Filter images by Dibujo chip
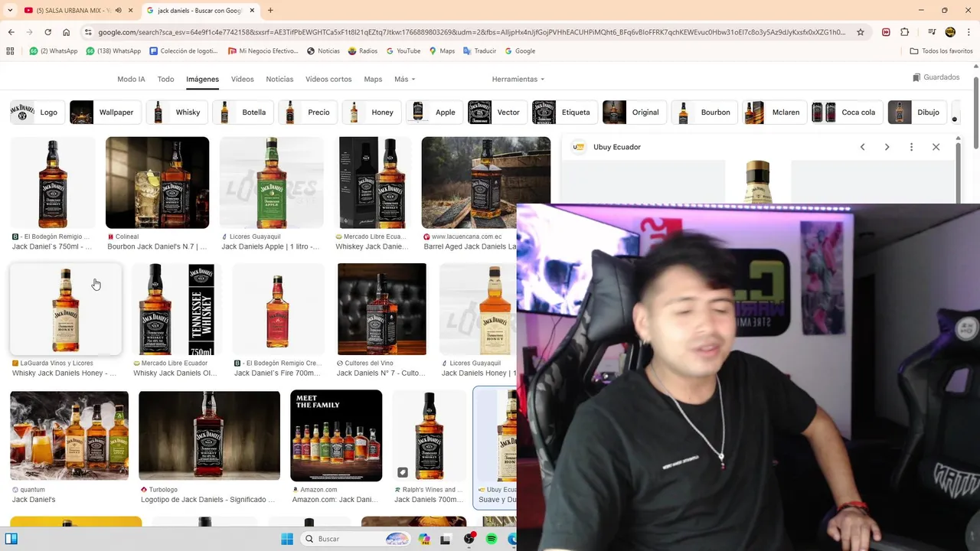 pyautogui.click(x=916, y=112)
